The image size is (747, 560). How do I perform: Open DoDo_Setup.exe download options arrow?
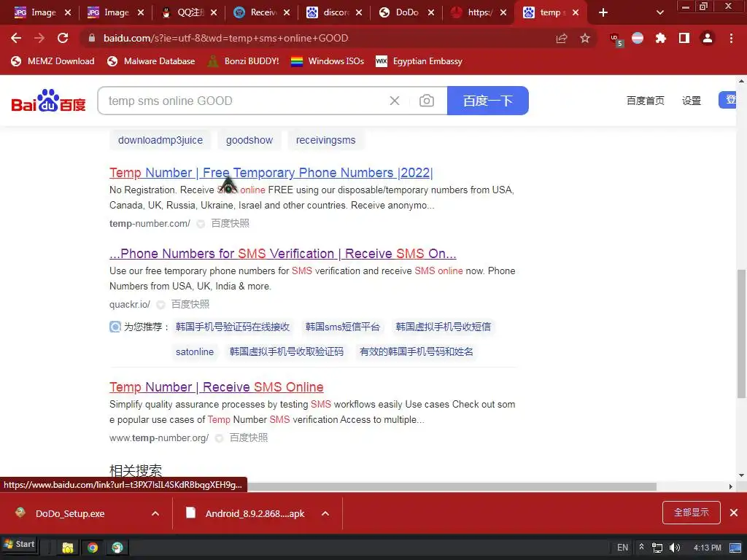(155, 513)
